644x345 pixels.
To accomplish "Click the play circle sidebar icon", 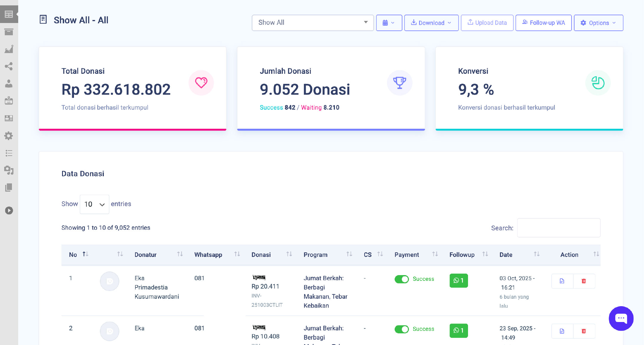I will pos(9,211).
